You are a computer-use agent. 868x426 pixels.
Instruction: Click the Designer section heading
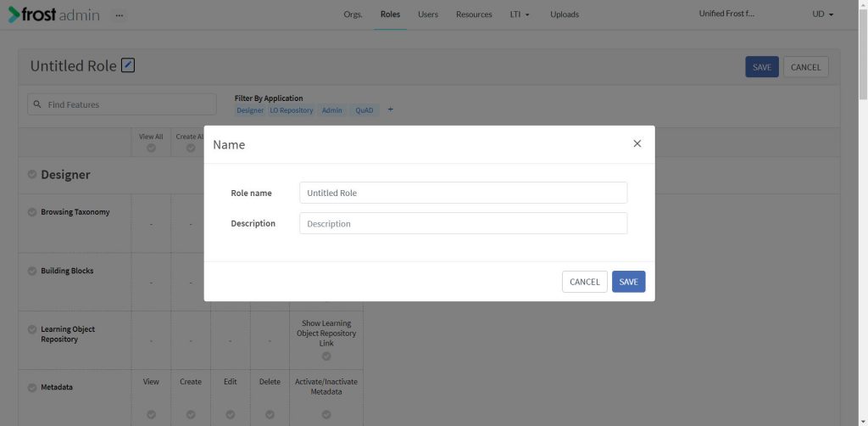[x=65, y=175]
